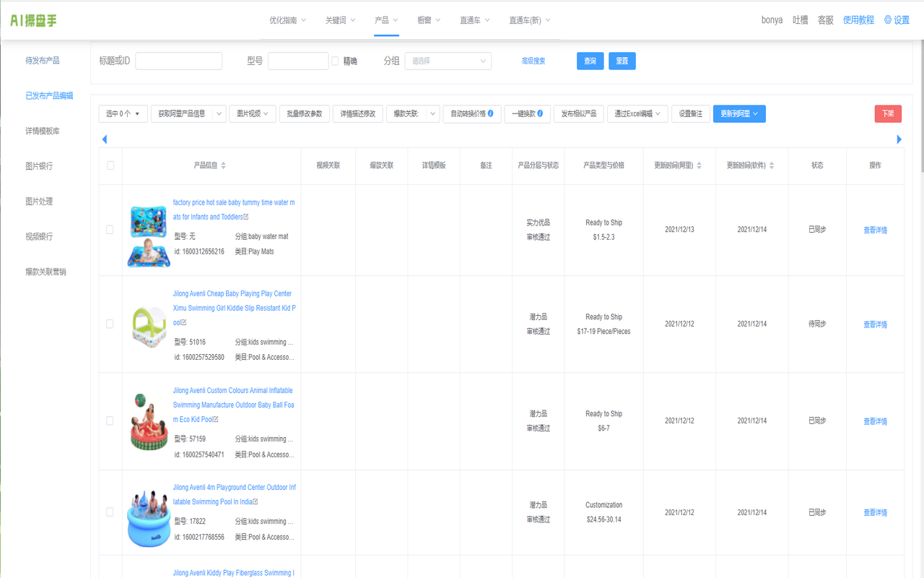
Task: Expand the 更新到阿里 dropdown button
Action: coord(739,113)
